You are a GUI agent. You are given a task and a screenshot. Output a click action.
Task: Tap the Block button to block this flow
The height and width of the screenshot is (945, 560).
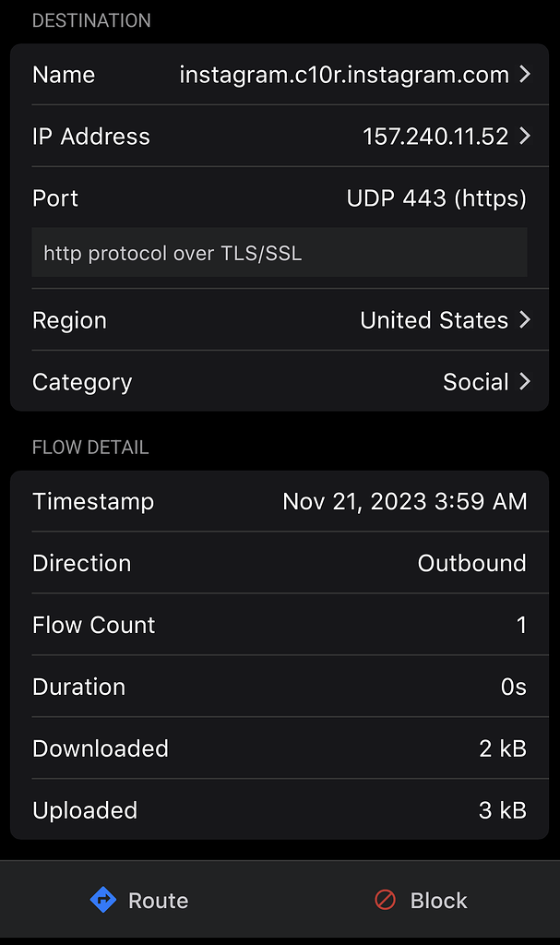click(x=420, y=900)
